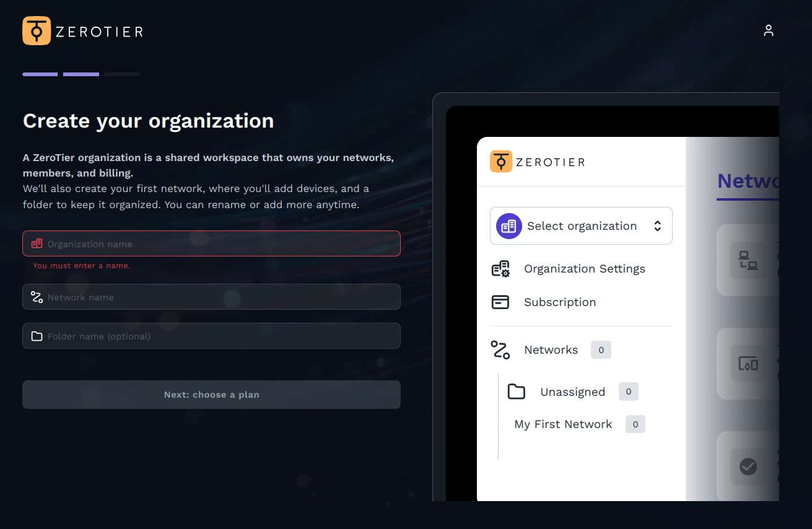Image resolution: width=812 pixels, height=529 pixels.
Task: Click the third step progress bar segment
Action: pyautogui.click(x=122, y=74)
